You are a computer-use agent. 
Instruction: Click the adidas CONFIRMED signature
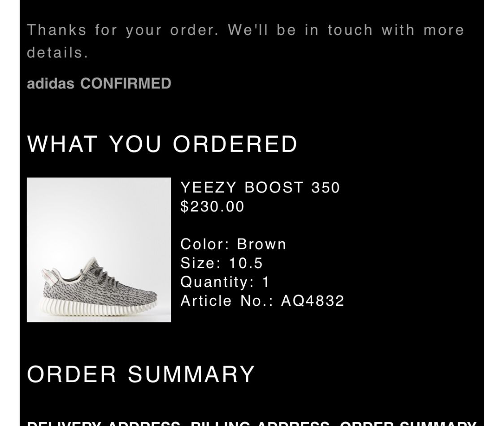click(99, 83)
